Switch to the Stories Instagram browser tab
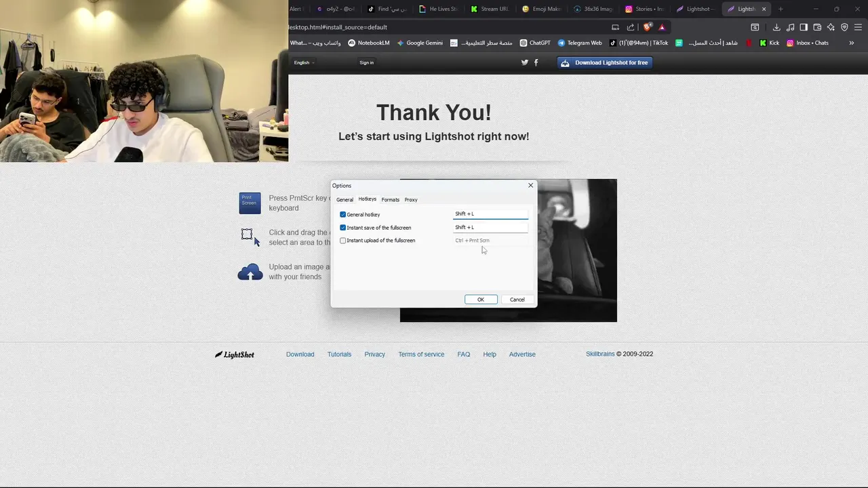 tap(645, 9)
